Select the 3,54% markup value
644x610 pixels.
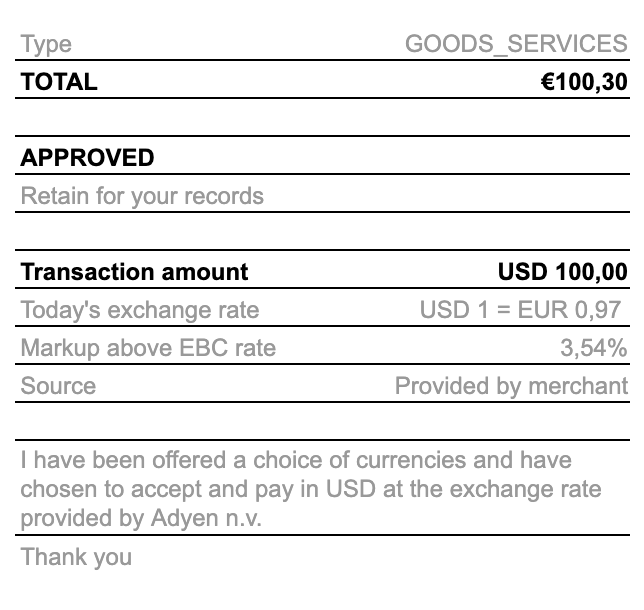pyautogui.click(x=594, y=348)
